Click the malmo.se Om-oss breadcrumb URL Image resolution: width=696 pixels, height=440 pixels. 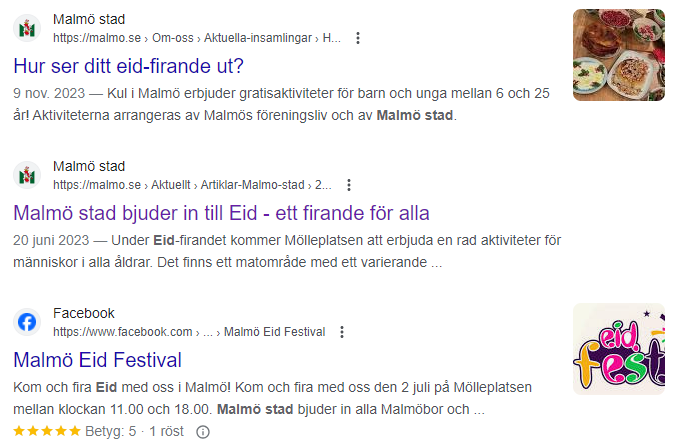(x=197, y=38)
